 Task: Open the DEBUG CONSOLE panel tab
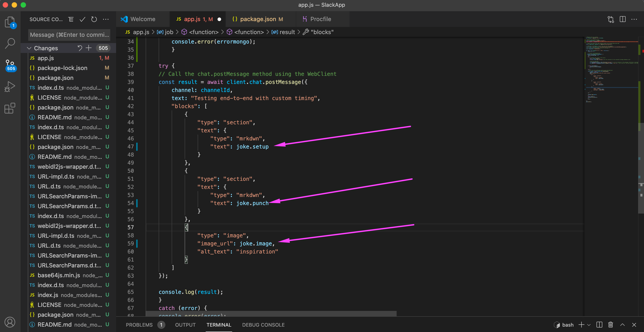tap(263, 325)
